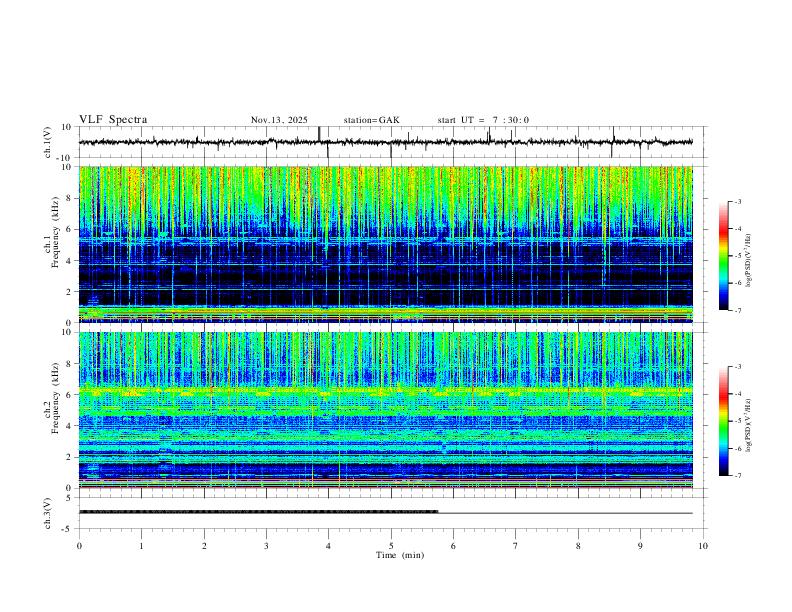This screenshot has width=792, height=612.
Task: Click the "-7" tick on upper color bar
Action: click(x=737, y=310)
